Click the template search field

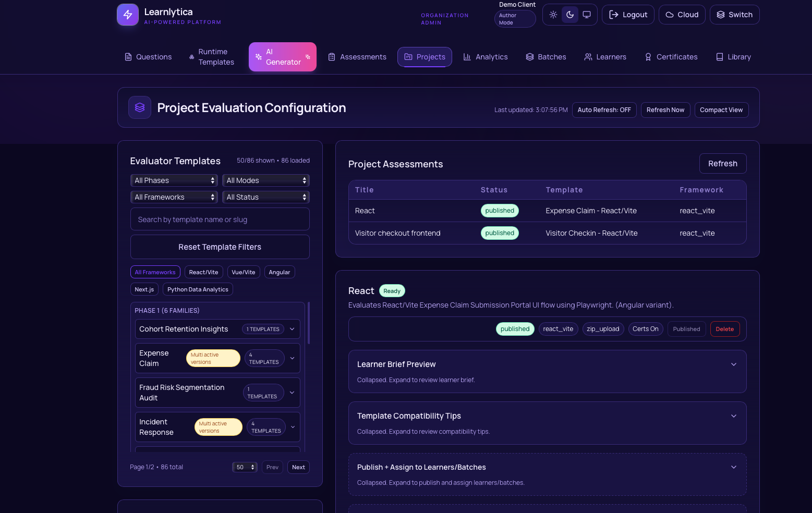220,219
